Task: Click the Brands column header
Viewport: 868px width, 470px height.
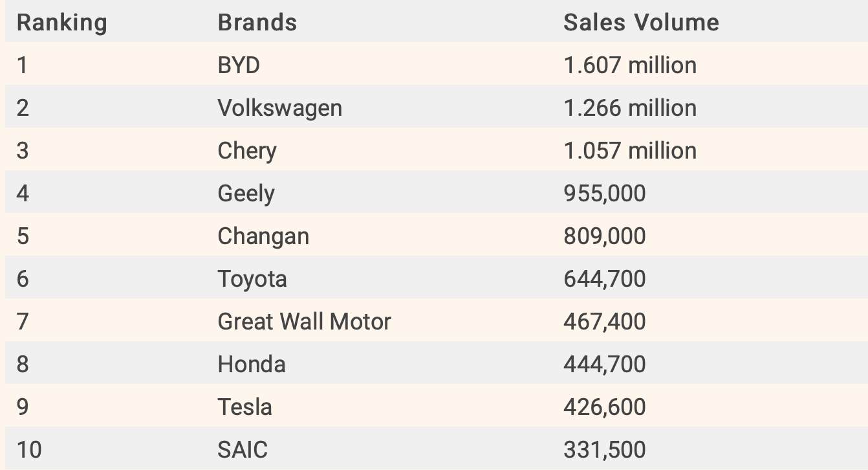Action: 257,23
